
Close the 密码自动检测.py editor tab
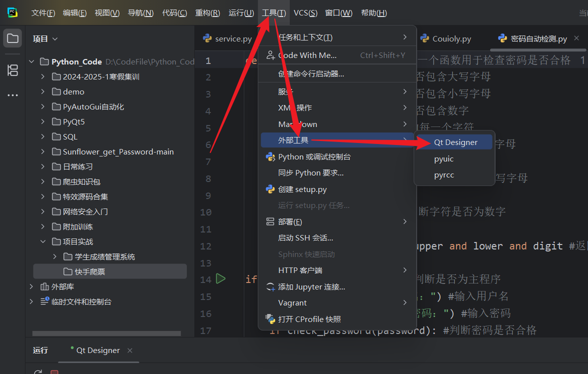point(577,38)
